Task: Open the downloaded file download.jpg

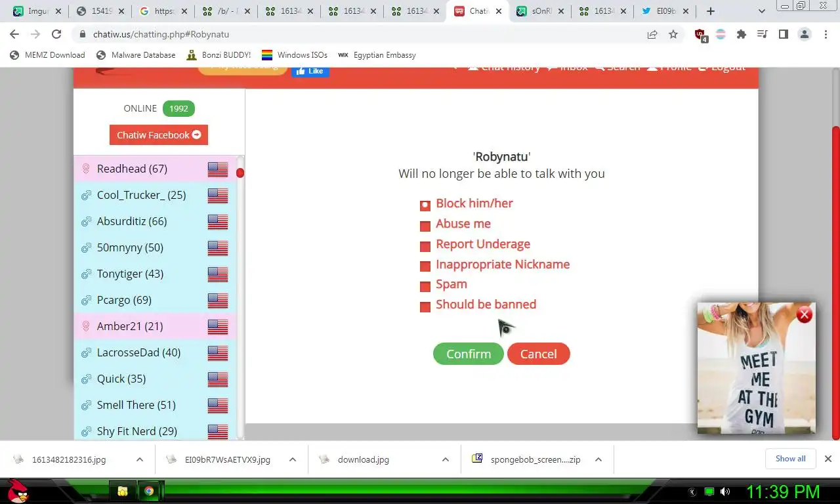Action: 363,459
